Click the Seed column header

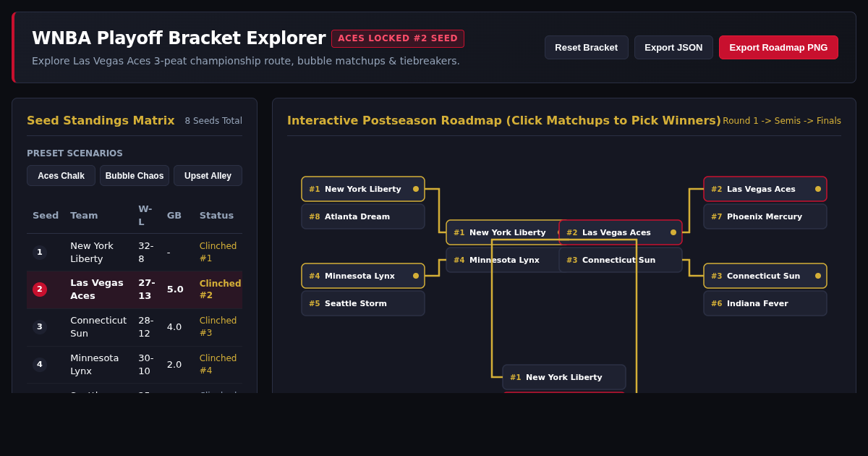click(x=46, y=215)
